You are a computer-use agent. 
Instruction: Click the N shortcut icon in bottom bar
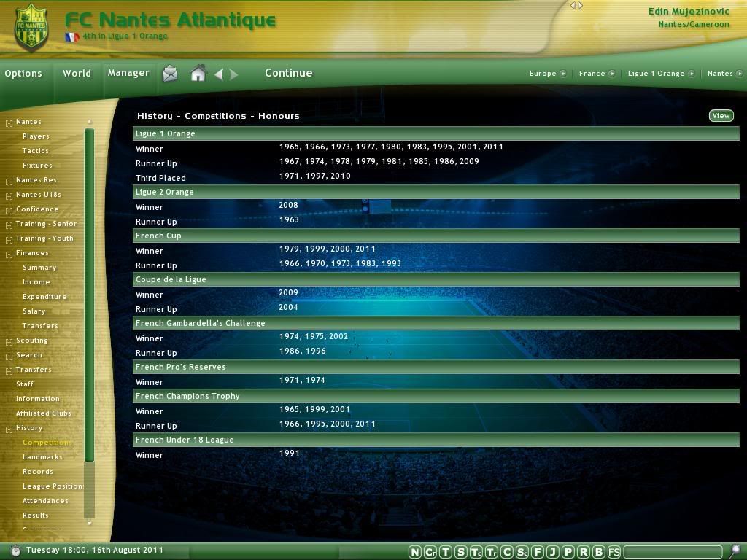(x=415, y=552)
